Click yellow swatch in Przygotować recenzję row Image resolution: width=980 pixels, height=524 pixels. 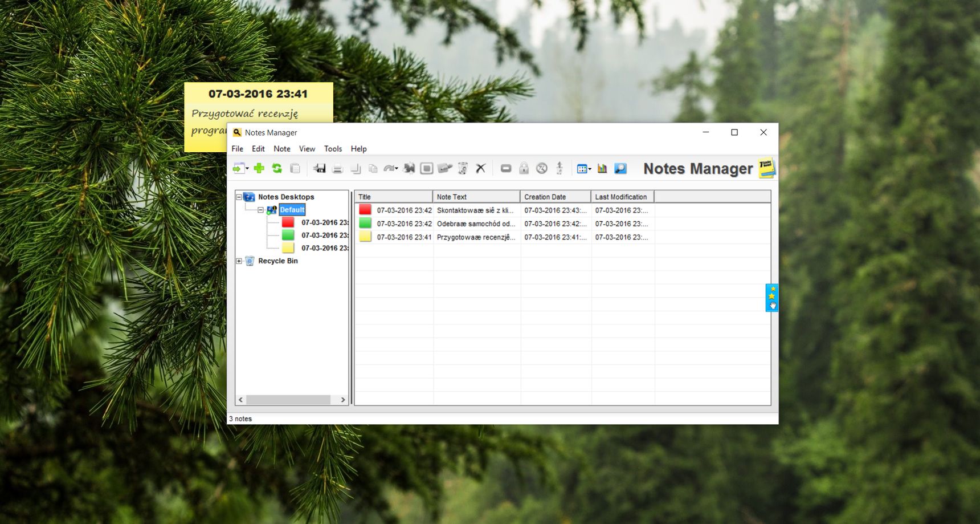tap(365, 237)
